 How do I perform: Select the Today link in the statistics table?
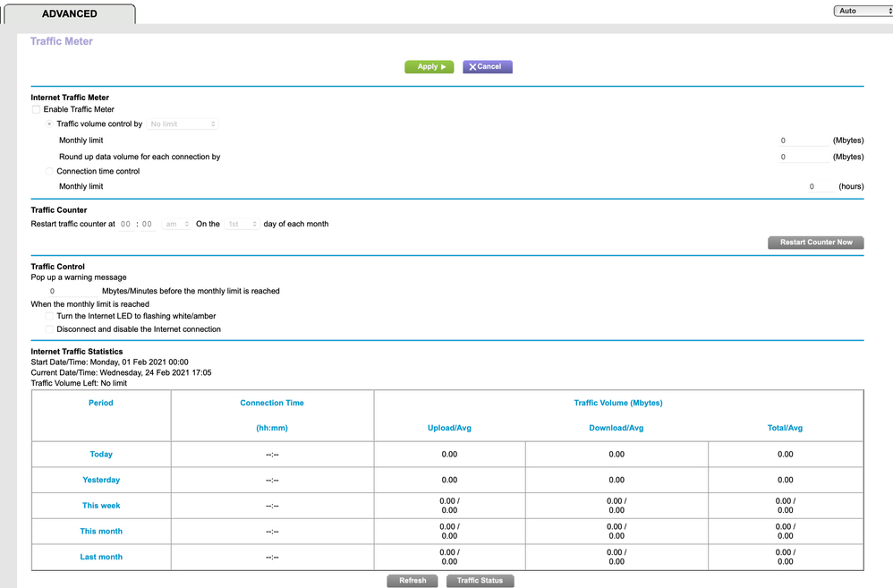pyautogui.click(x=100, y=454)
